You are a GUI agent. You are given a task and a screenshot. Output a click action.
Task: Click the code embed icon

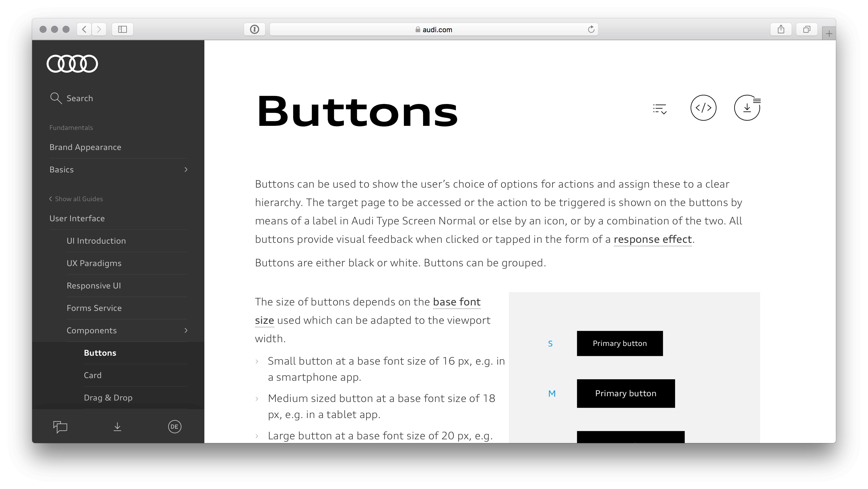tap(704, 107)
